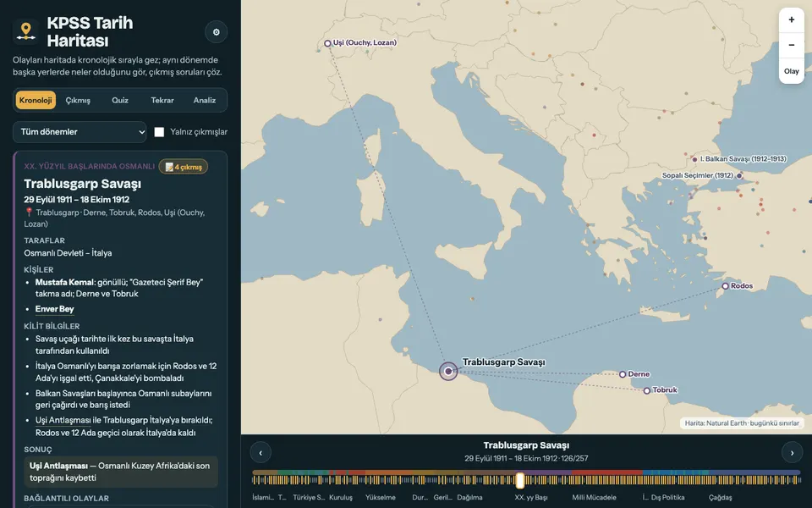
Task: Jump to Çağdaş period on timeline
Action: [x=721, y=497]
